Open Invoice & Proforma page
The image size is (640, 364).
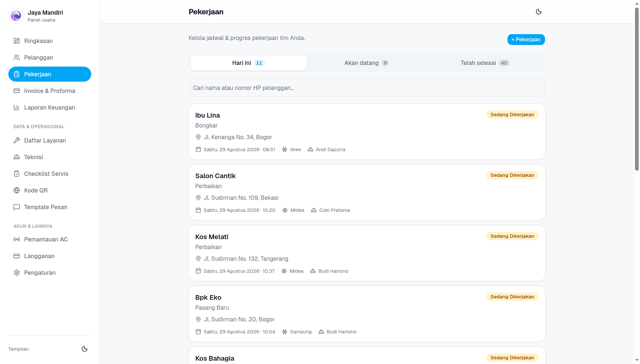click(x=50, y=91)
